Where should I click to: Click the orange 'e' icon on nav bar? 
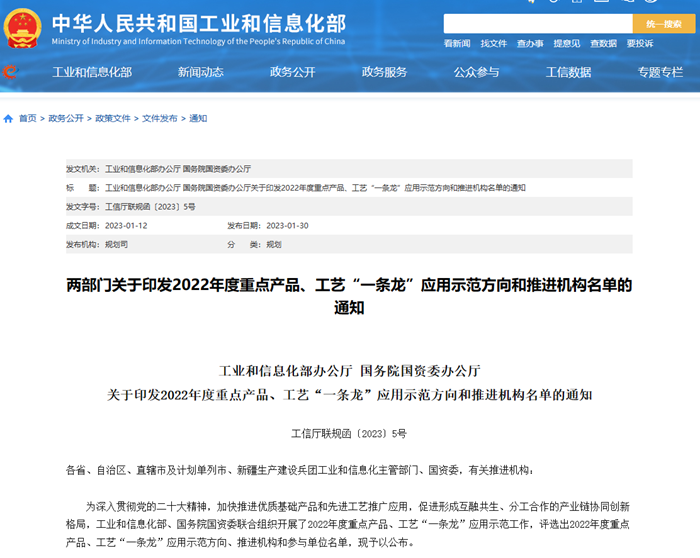[10, 72]
